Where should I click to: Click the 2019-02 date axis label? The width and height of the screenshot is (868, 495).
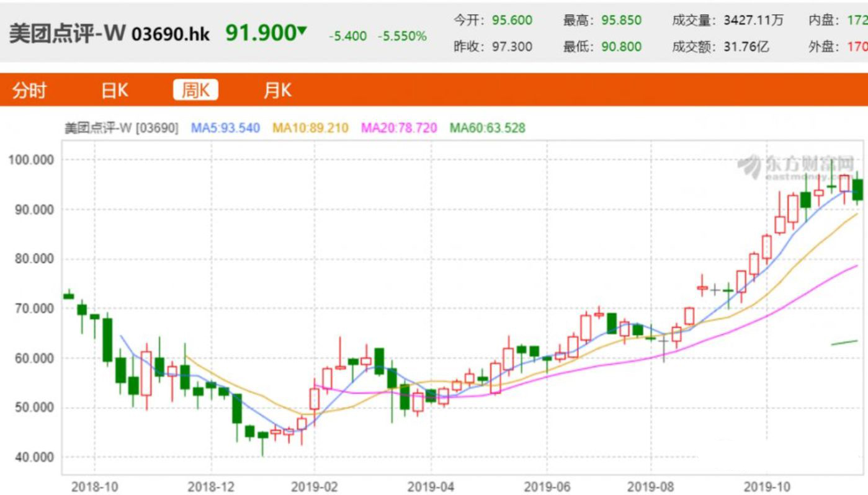tap(315, 487)
